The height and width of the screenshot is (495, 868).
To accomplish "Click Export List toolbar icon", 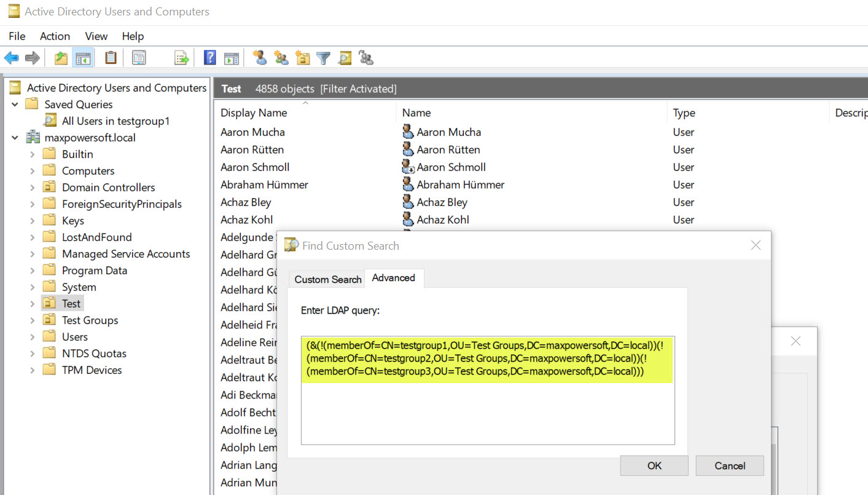I will click(182, 58).
